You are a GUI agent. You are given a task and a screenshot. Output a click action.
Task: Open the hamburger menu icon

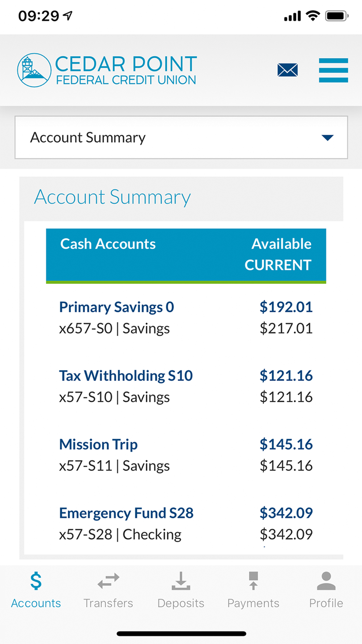[x=333, y=70]
